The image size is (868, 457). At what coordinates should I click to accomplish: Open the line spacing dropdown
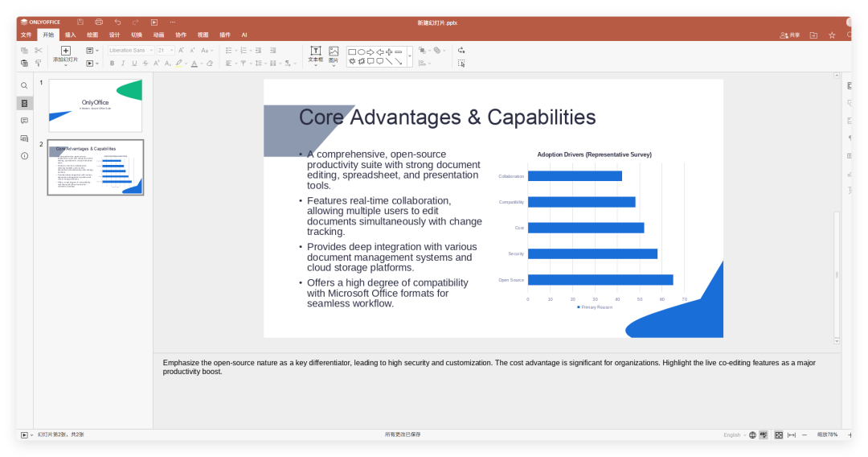tap(260, 63)
